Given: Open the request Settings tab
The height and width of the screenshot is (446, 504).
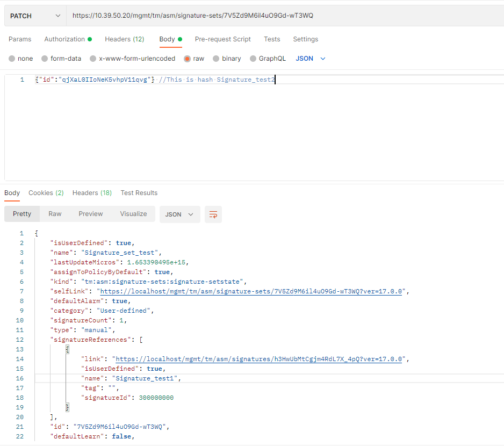Looking at the screenshot, I should tap(305, 39).
